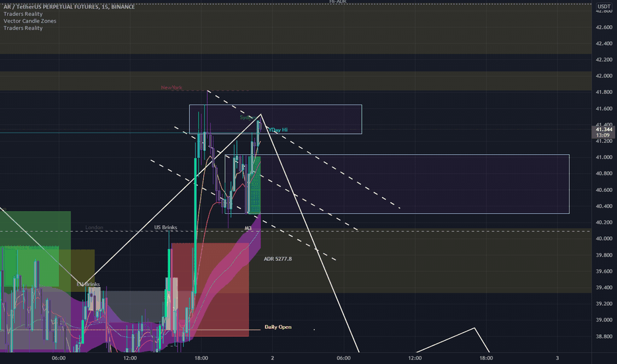The width and height of the screenshot is (617, 364).
Task: Click the 40.400 price axis label
Action: tap(604, 206)
